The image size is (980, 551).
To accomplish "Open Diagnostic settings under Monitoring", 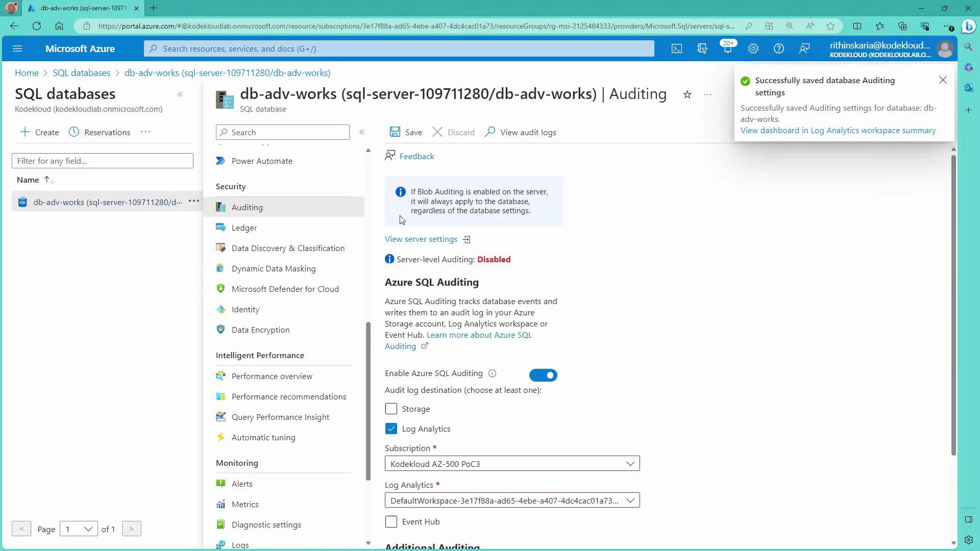I will click(x=266, y=524).
